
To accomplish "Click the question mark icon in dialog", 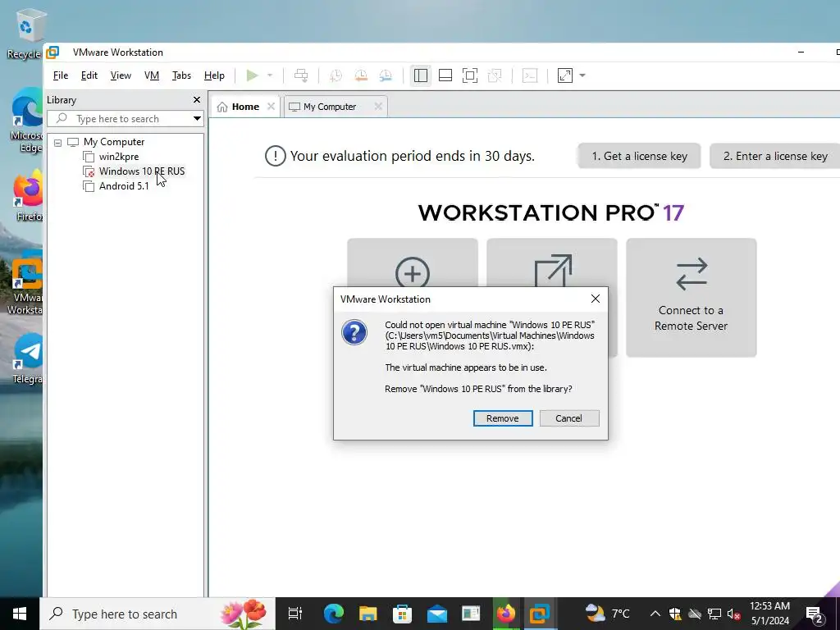I will (354, 332).
